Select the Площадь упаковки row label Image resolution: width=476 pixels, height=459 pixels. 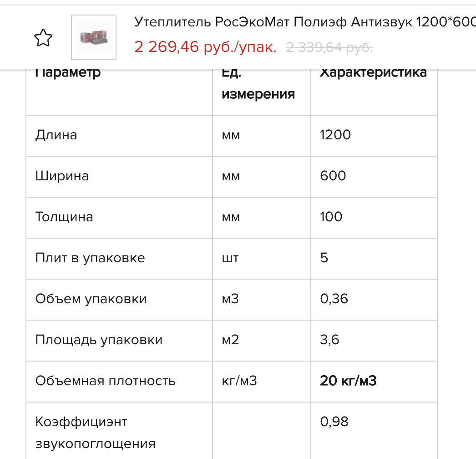tap(99, 340)
